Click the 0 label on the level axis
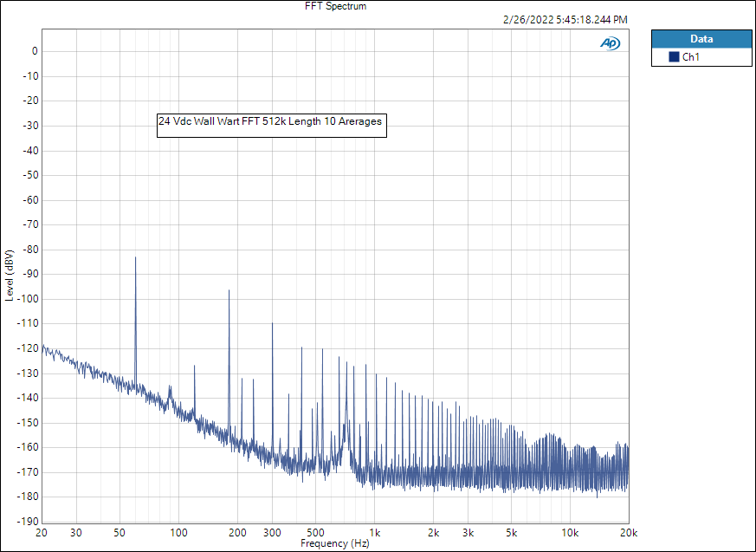Image resolution: width=756 pixels, height=552 pixels. [35, 51]
